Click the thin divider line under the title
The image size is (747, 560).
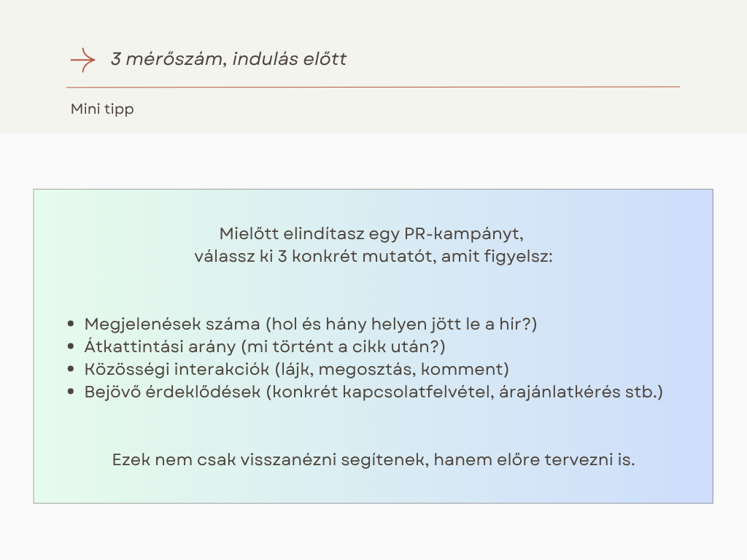coord(373,87)
